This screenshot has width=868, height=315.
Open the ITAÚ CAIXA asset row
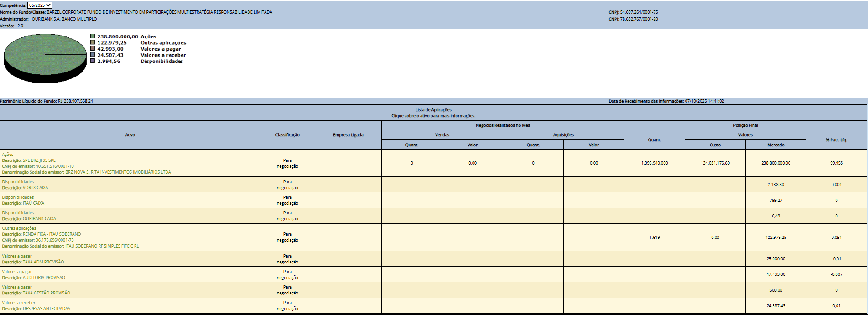(130, 200)
